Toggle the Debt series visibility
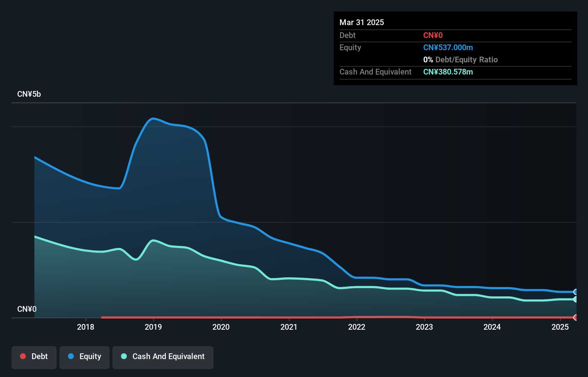Viewport: 588px width, 377px height. click(34, 357)
